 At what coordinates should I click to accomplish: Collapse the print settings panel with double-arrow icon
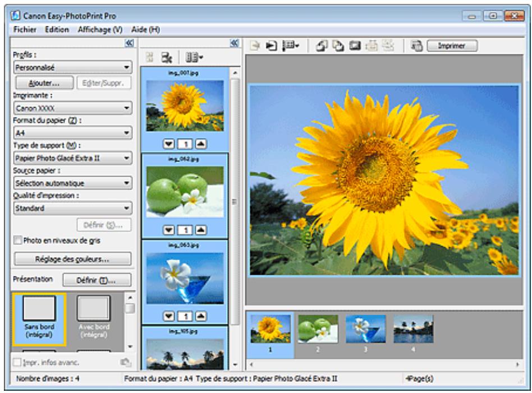[129, 43]
